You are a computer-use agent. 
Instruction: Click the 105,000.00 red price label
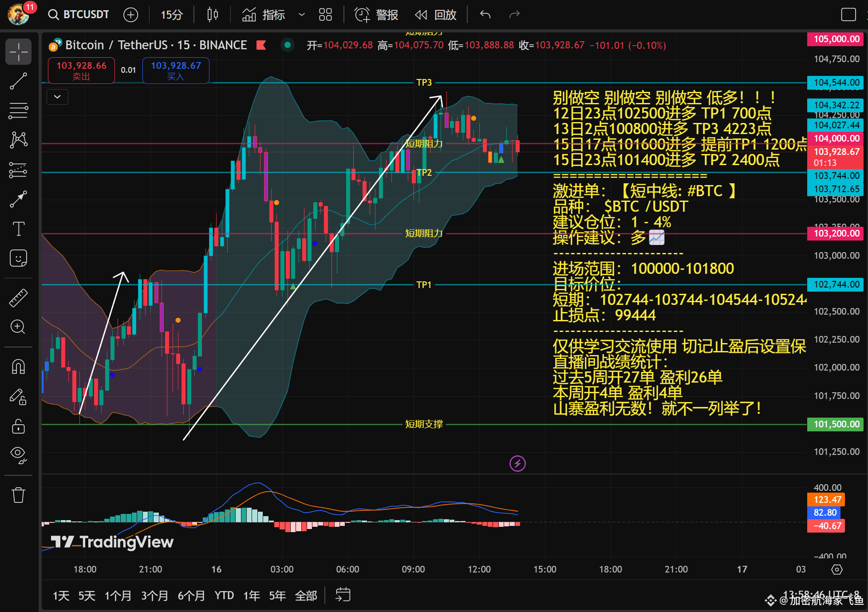coord(836,39)
